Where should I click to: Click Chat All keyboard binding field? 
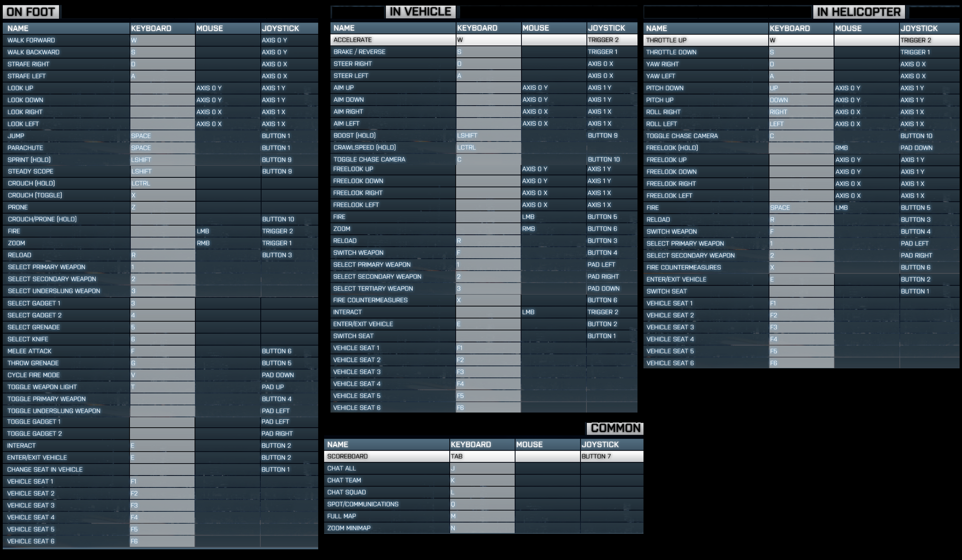482,469
